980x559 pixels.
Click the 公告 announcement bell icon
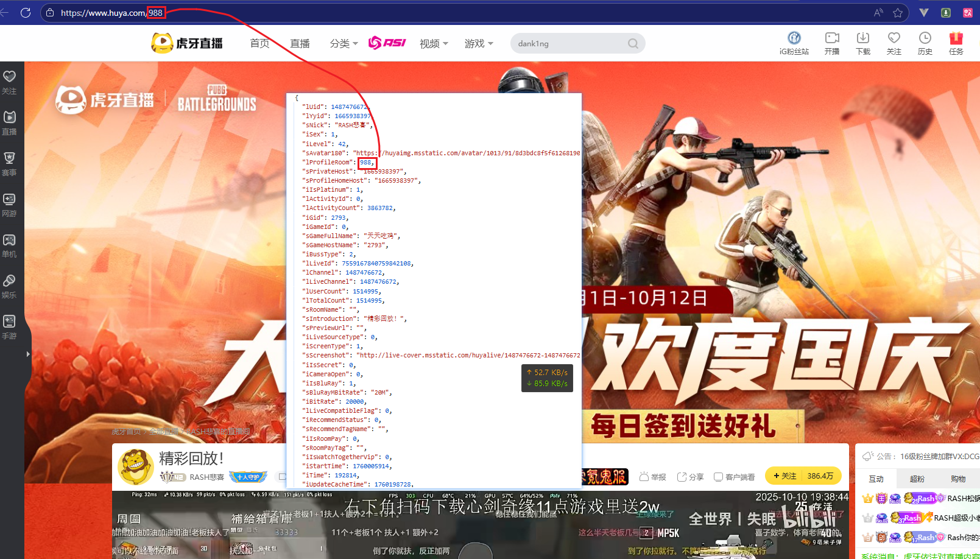pyautogui.click(x=868, y=456)
